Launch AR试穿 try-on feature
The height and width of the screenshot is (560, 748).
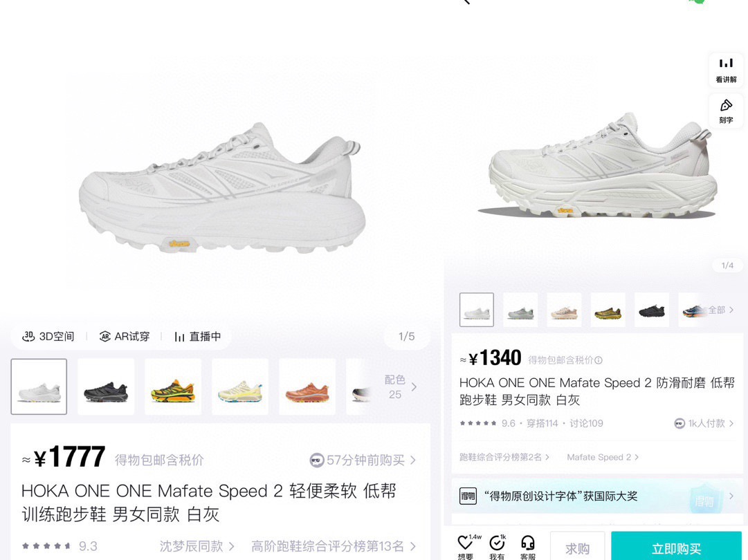(124, 337)
